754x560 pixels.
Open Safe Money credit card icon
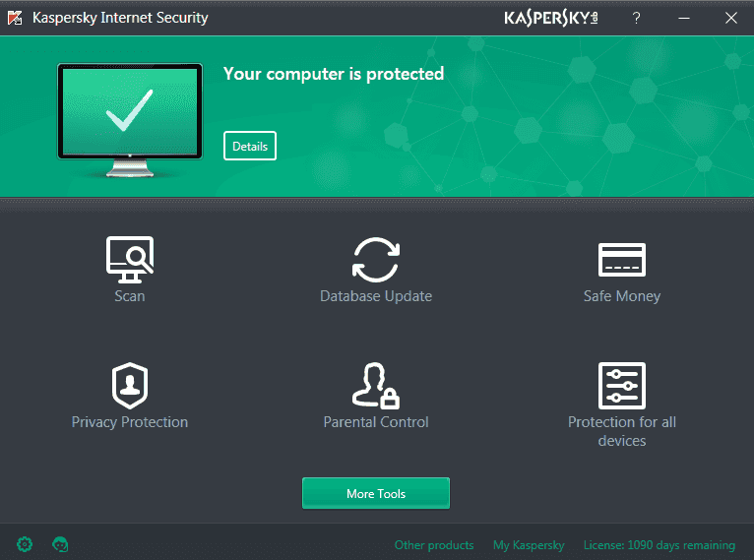coord(622,260)
